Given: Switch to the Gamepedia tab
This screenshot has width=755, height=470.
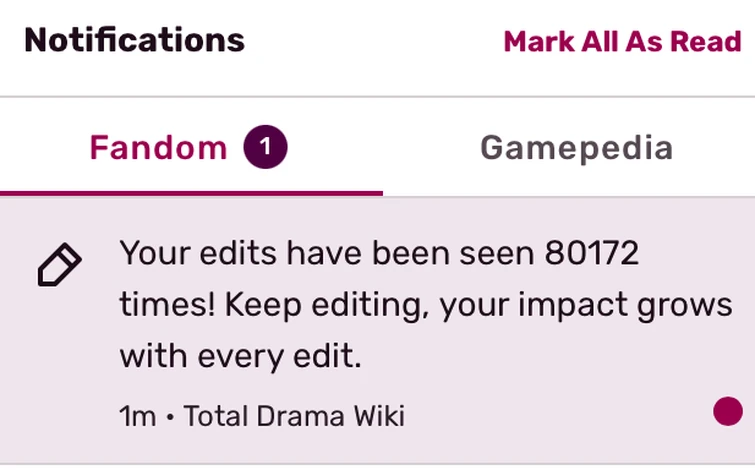Looking at the screenshot, I should point(576,148).
